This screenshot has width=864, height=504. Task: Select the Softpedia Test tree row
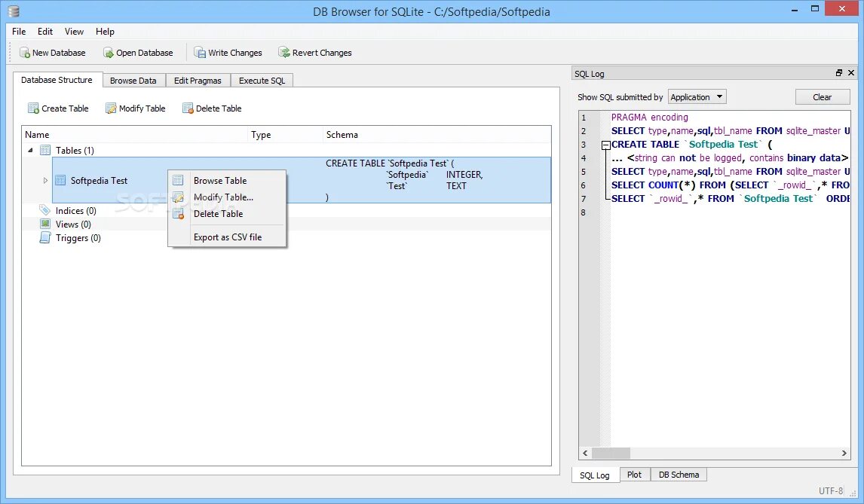(x=302, y=180)
